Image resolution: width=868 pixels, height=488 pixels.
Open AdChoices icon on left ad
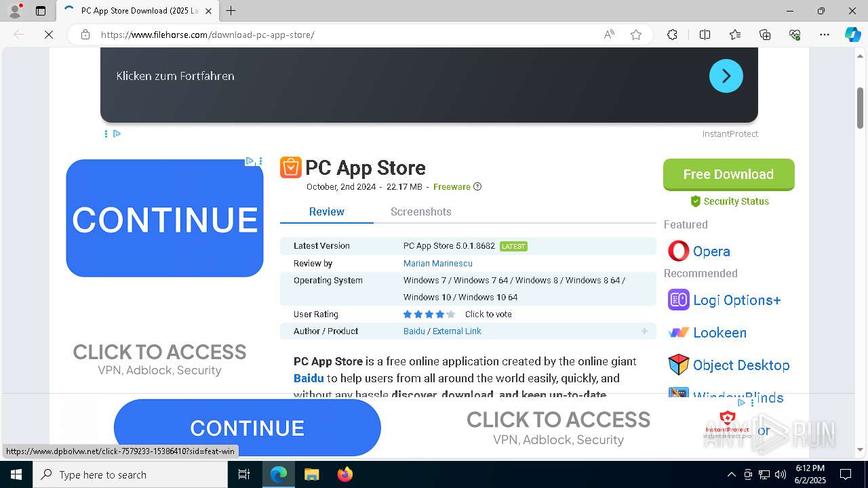[x=250, y=161]
